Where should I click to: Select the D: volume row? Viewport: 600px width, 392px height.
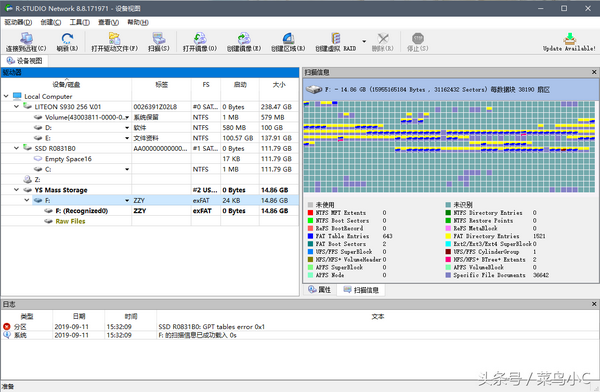coord(150,127)
